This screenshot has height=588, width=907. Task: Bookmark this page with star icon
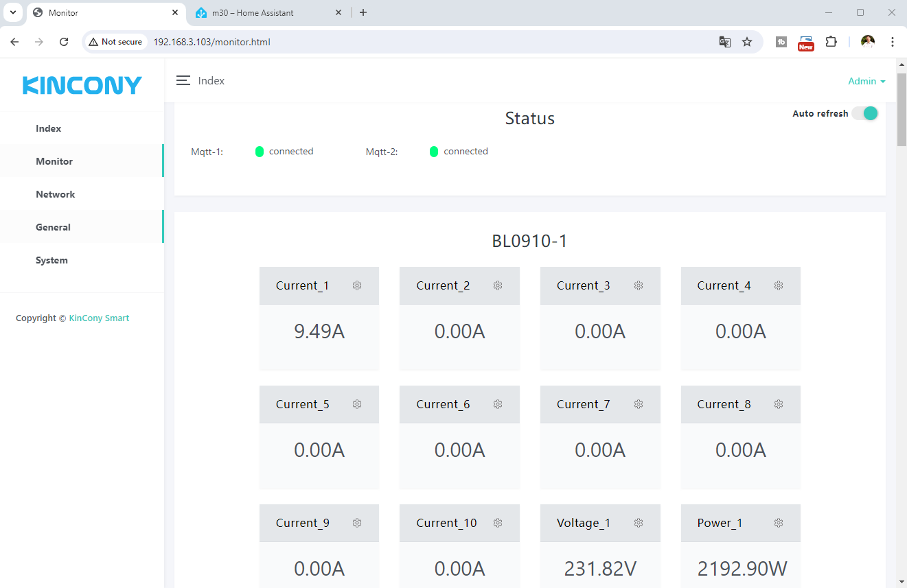747,42
